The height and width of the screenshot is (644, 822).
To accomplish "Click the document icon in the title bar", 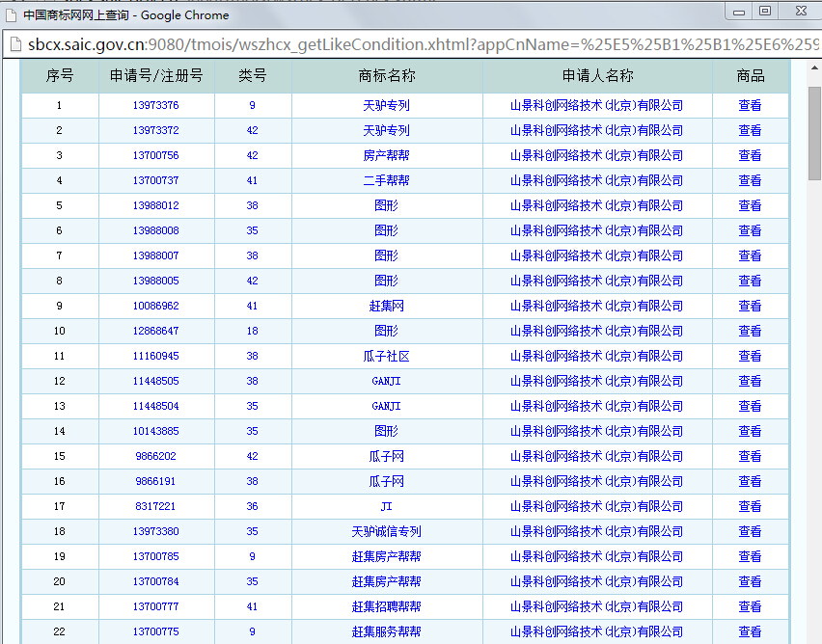I will pos(11,15).
